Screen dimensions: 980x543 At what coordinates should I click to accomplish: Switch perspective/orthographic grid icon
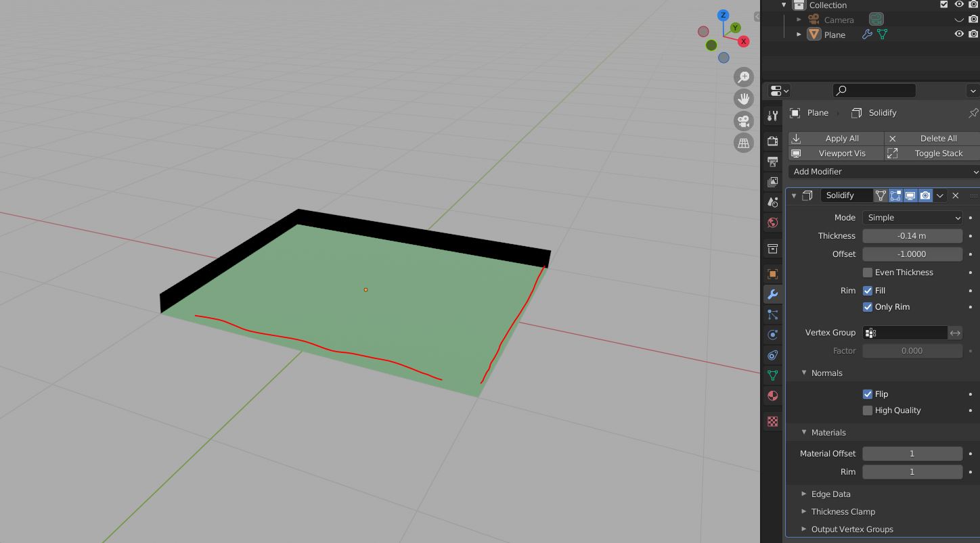click(x=744, y=143)
